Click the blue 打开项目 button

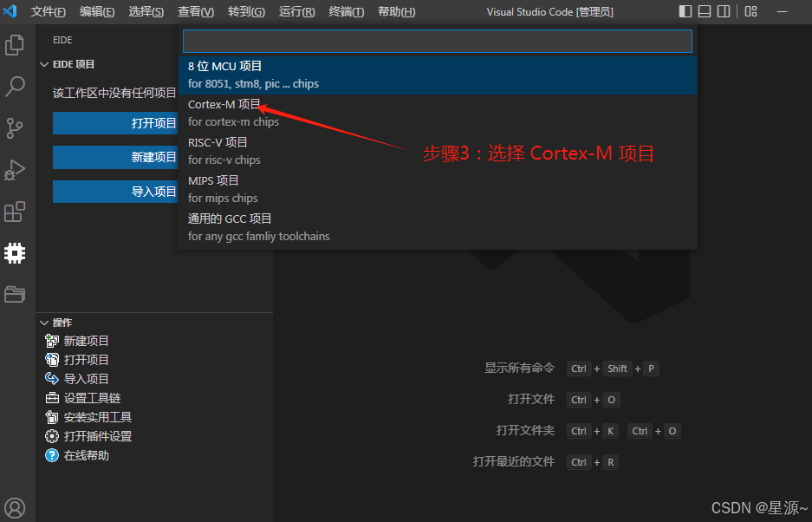(115, 123)
